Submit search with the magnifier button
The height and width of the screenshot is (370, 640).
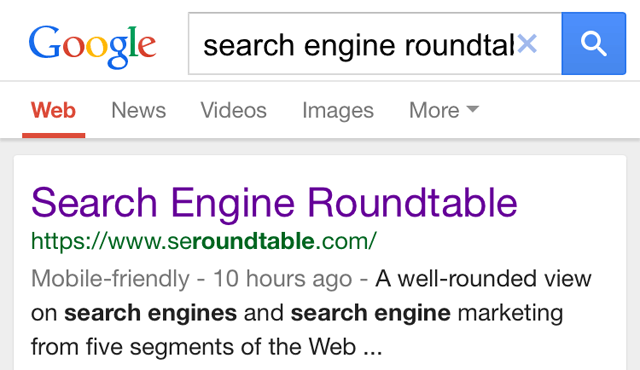click(x=593, y=44)
